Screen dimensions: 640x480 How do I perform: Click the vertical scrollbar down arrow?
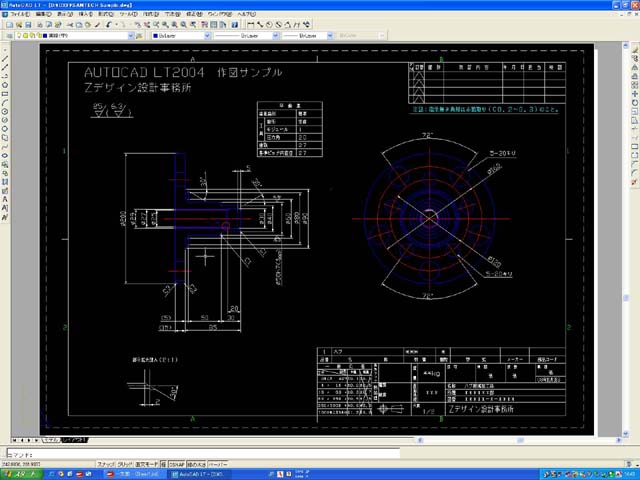(626, 433)
